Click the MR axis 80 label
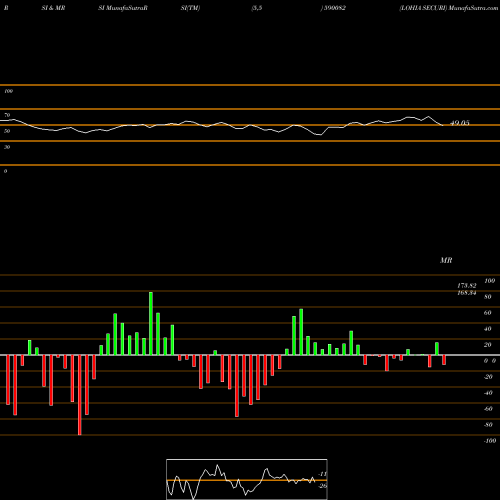 coord(488,297)
